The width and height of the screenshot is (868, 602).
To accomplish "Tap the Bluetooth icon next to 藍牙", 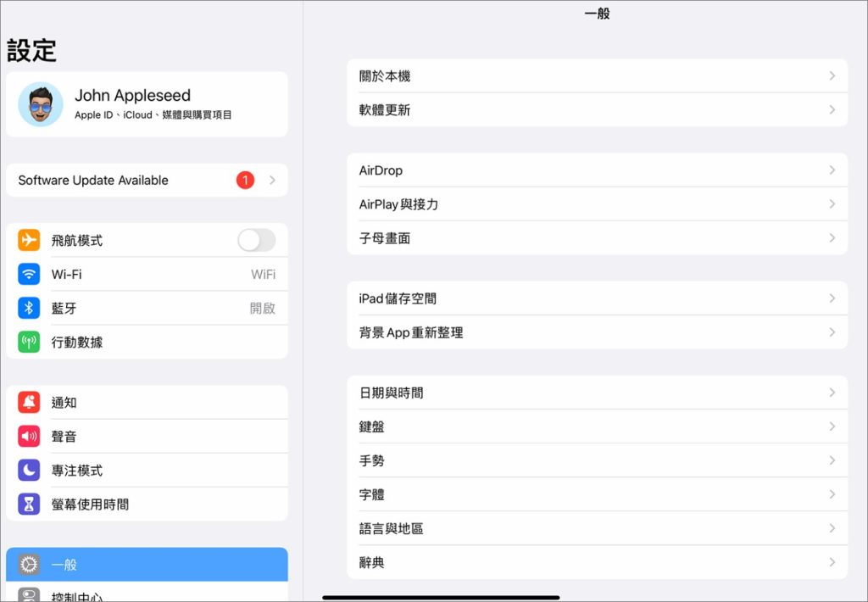I will 29,308.
